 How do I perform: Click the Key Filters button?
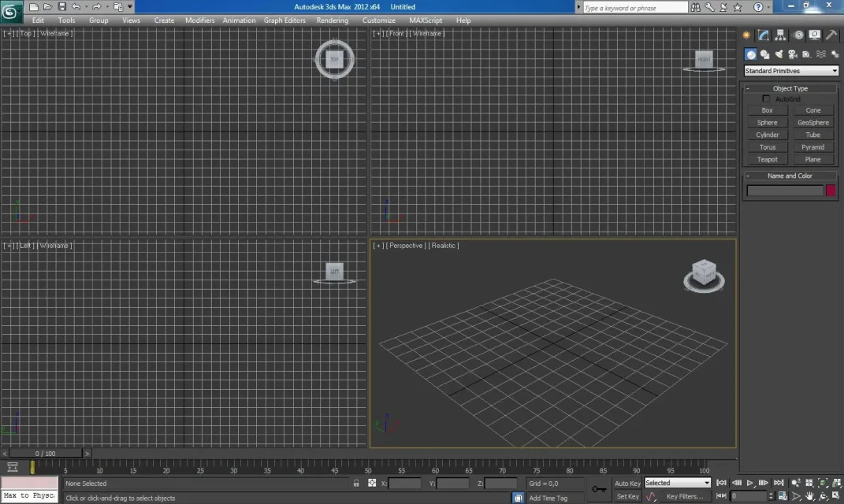684,496
